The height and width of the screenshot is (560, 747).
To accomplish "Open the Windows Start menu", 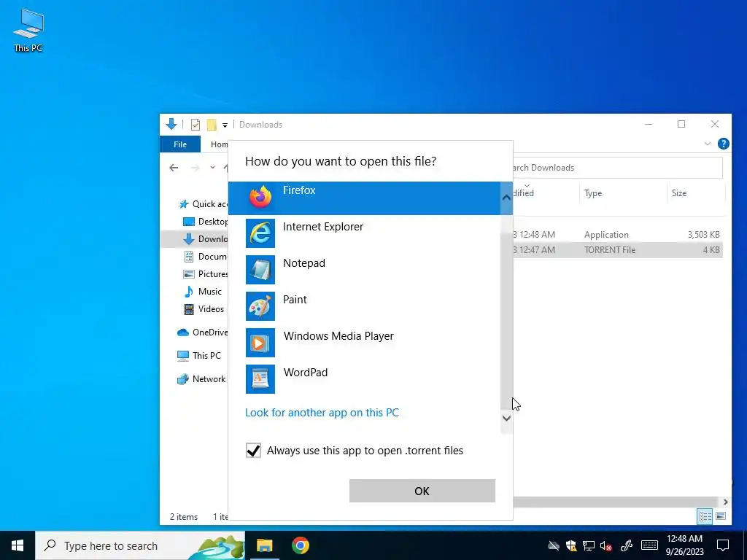I will click(x=18, y=545).
